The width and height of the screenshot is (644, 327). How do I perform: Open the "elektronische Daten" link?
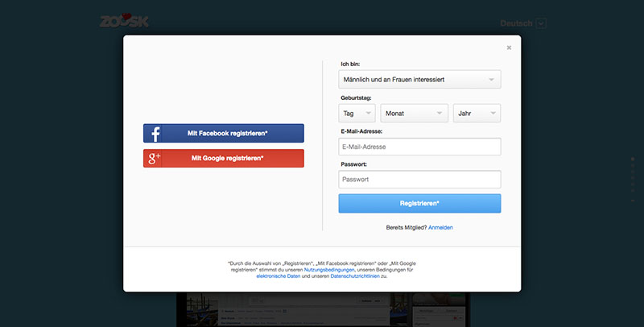278,276
